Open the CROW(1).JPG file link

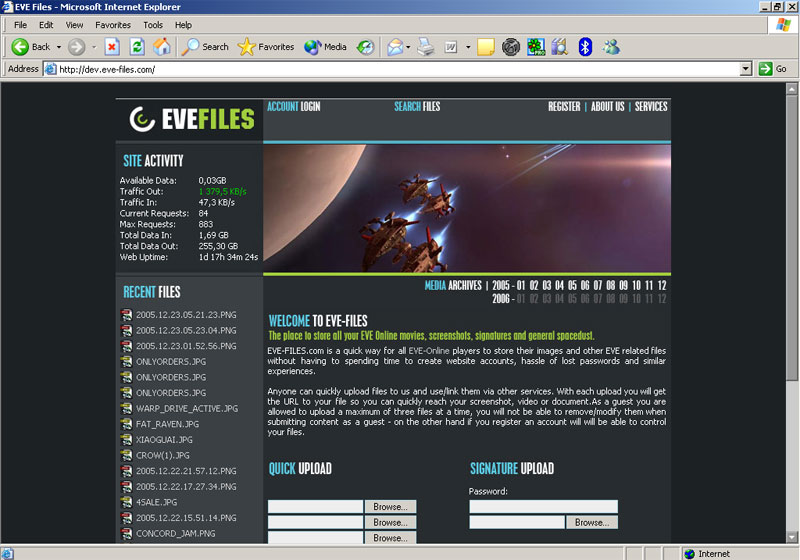click(163, 455)
